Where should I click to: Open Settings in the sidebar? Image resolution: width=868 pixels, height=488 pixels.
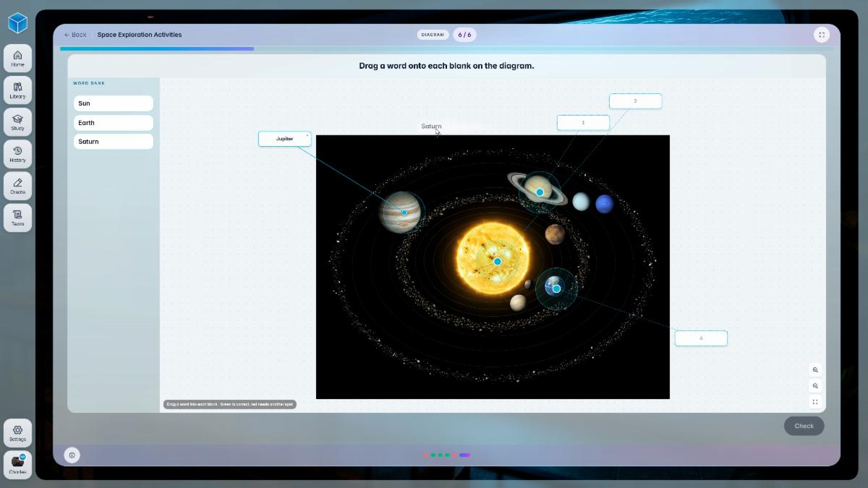17,432
